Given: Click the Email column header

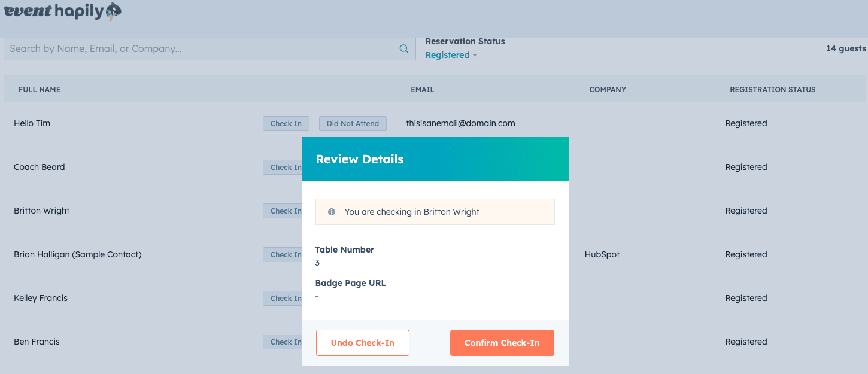Looking at the screenshot, I should point(422,90).
